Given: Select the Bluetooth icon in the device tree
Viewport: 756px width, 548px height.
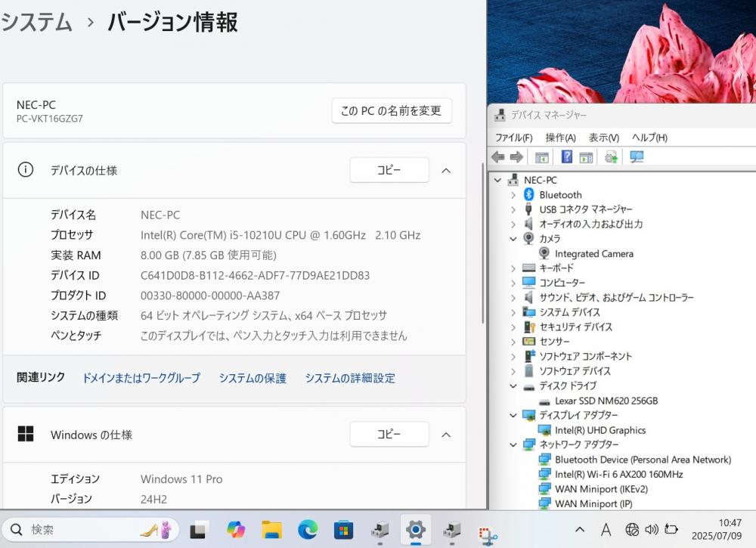Looking at the screenshot, I should coord(529,195).
